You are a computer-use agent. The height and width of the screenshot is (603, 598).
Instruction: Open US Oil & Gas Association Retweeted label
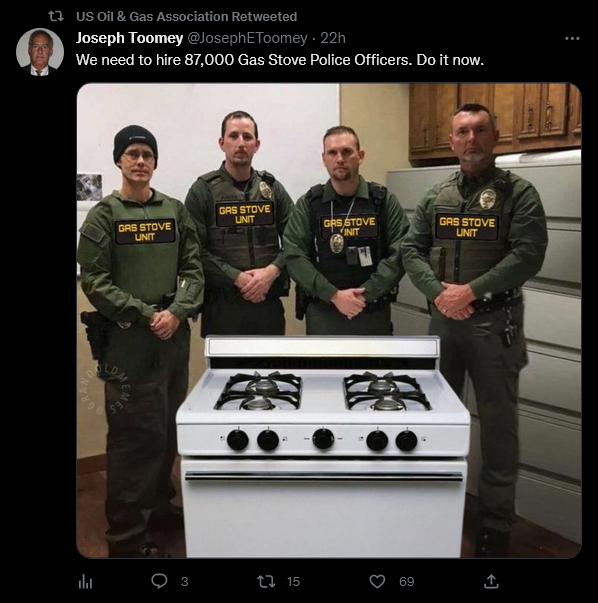coord(187,17)
